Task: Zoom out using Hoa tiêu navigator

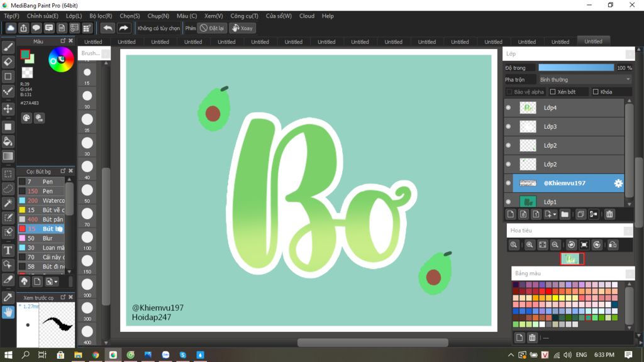Action: [555, 245]
